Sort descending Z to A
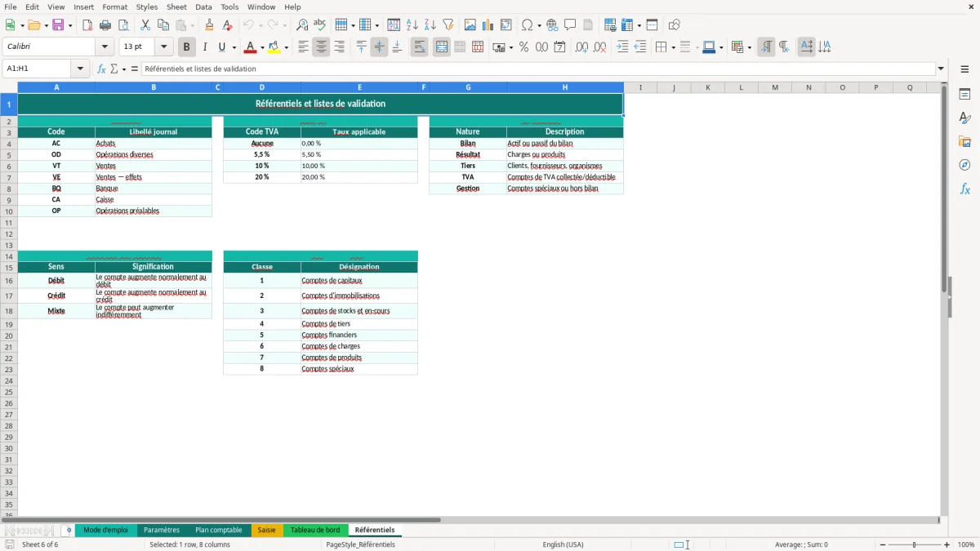 [430, 25]
